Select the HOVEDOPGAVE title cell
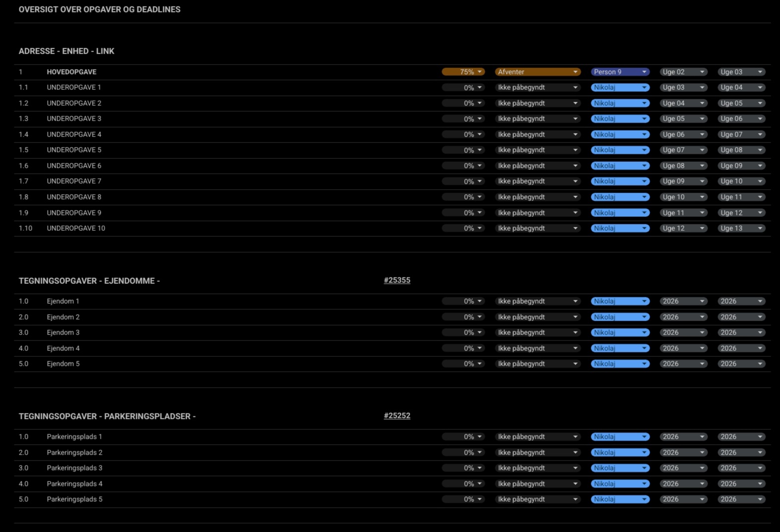Viewport: 780px width, 532px height. click(x=71, y=72)
